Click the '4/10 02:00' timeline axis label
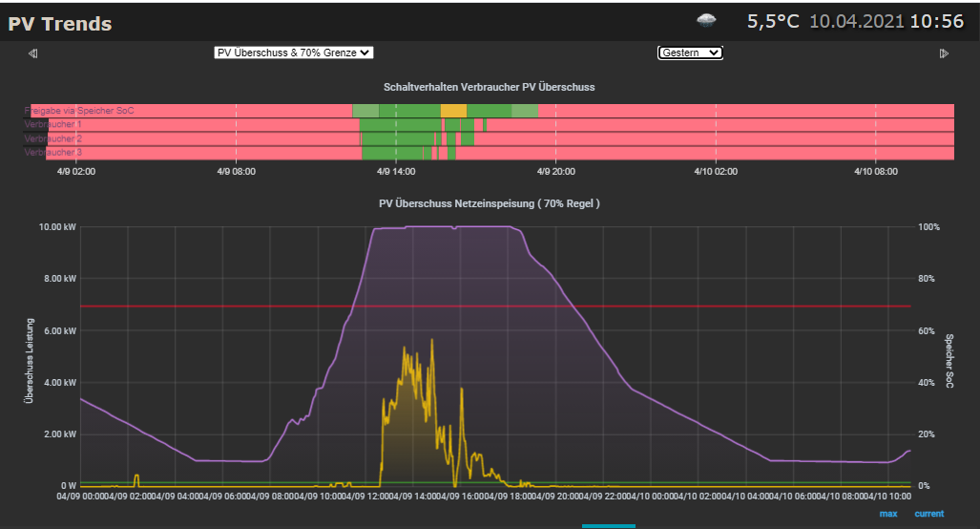 (x=716, y=171)
